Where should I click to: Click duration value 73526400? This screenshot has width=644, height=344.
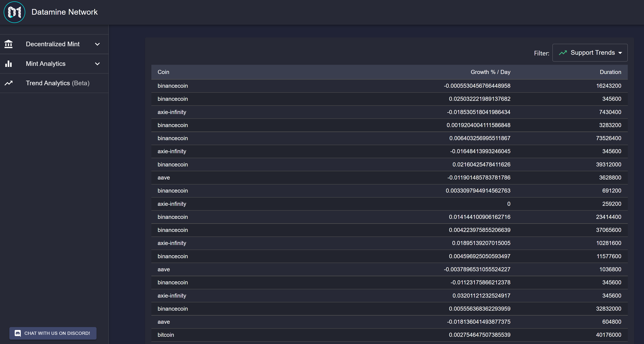tap(609, 138)
